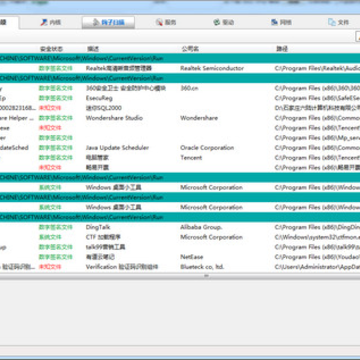Click the 路径 column header
This screenshot has width=360, height=360.
coord(282,49)
